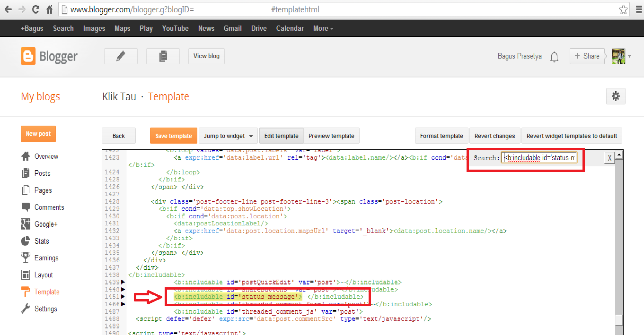
Task: Click the Blogger logo
Action: click(49, 56)
